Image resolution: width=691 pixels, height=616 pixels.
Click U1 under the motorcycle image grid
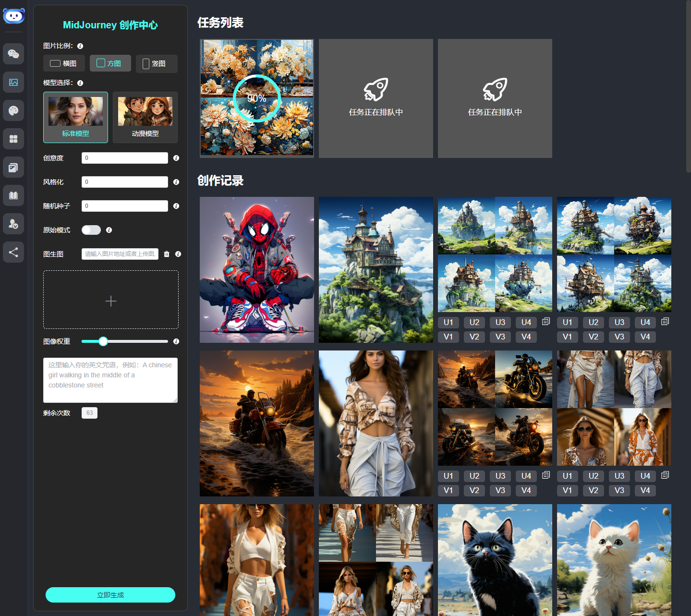click(x=448, y=476)
